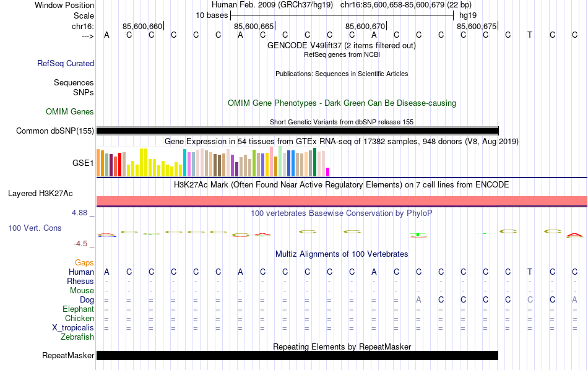Click the RefSeq genes from NCBI title
This screenshot has height=370, width=588.
(342, 54)
